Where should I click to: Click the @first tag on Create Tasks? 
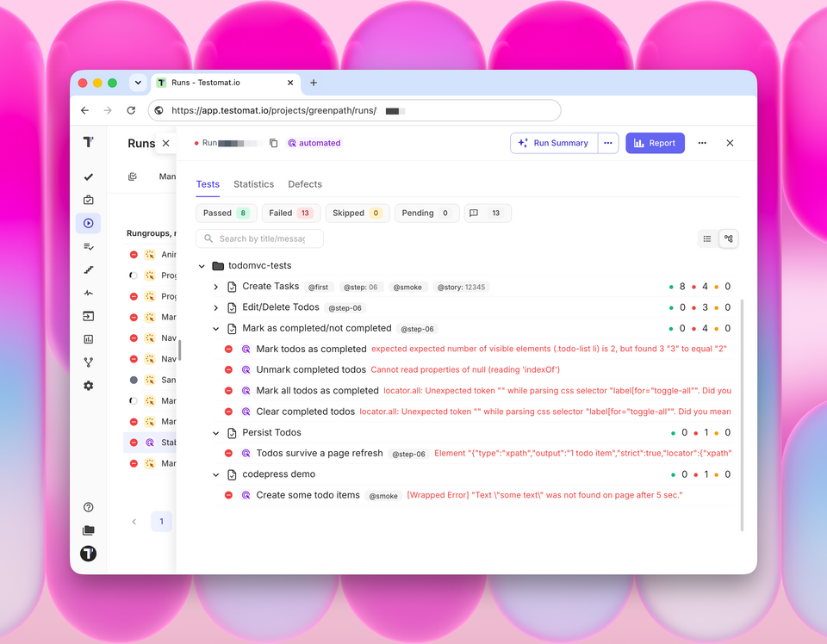point(318,288)
